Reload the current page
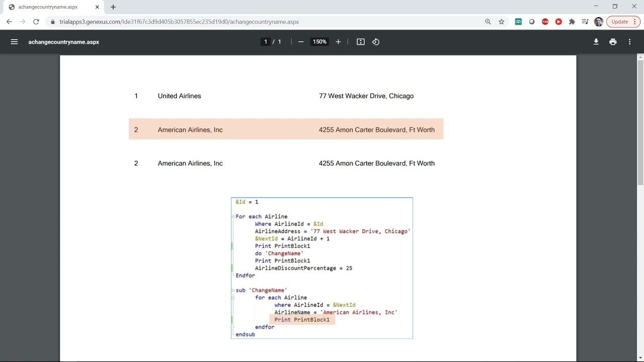 click(x=36, y=22)
